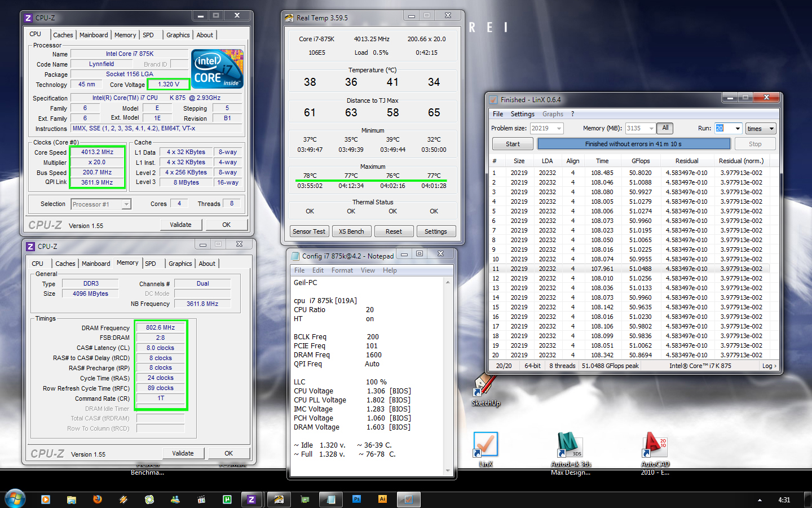Switch to Photoshop from the taskbar
This screenshot has height=508, width=812.
pos(356,500)
